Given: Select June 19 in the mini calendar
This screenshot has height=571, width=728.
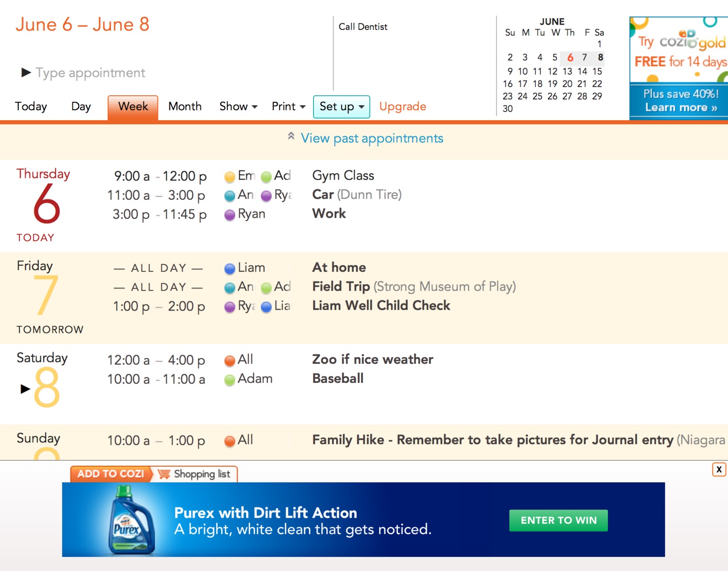Looking at the screenshot, I should pyautogui.click(x=552, y=84).
